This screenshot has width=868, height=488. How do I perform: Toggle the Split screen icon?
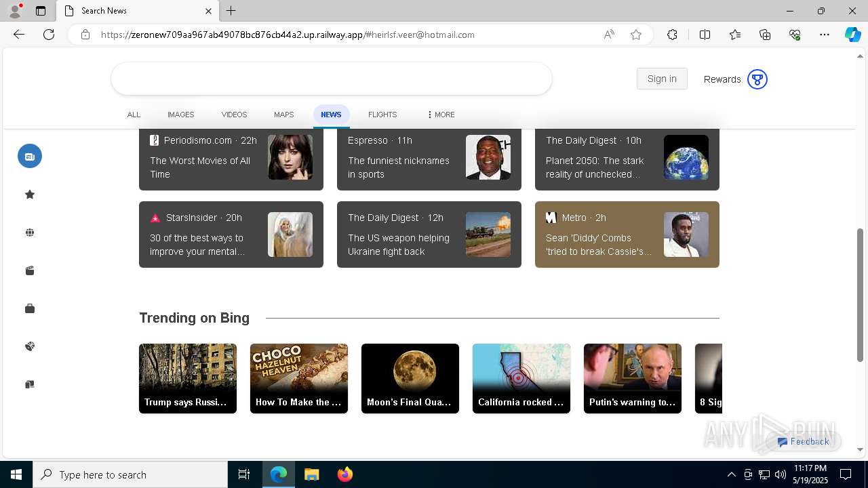tap(705, 35)
